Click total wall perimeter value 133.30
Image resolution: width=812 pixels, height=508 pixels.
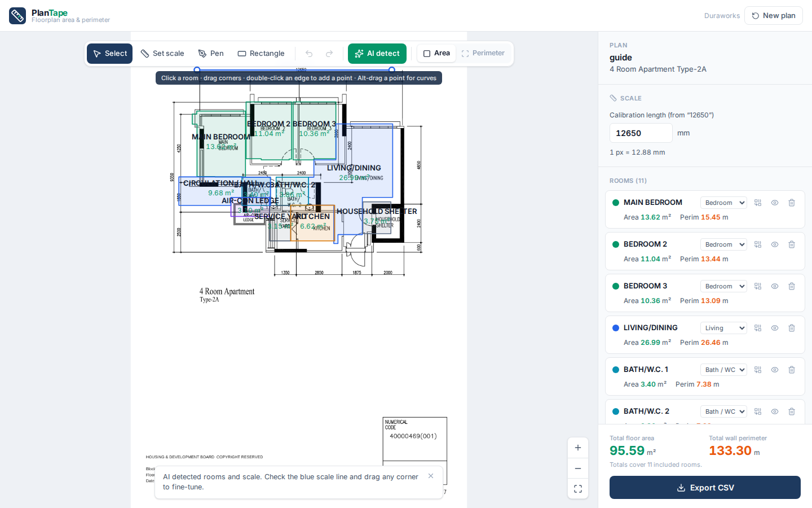(x=730, y=450)
